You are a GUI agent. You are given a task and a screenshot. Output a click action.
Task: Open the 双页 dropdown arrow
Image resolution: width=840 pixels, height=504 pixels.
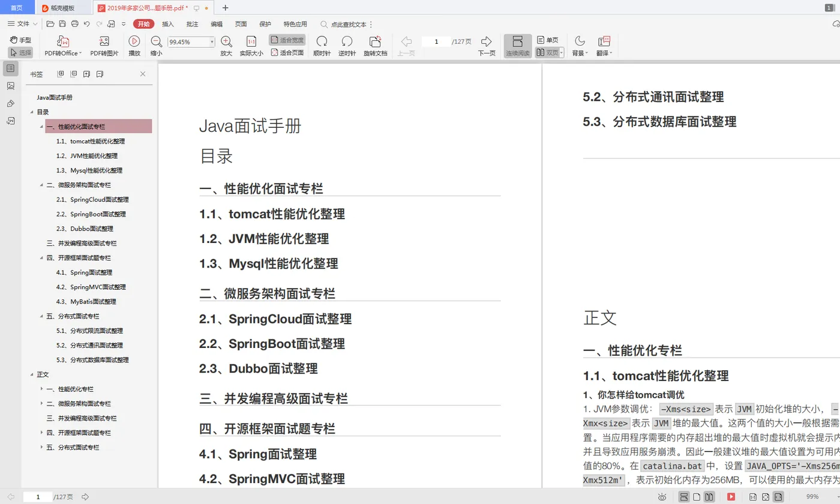[562, 53]
